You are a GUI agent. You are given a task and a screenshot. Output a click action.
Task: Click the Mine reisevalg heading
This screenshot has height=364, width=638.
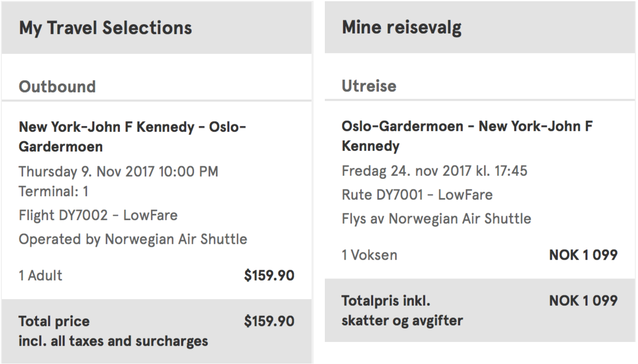tap(402, 27)
